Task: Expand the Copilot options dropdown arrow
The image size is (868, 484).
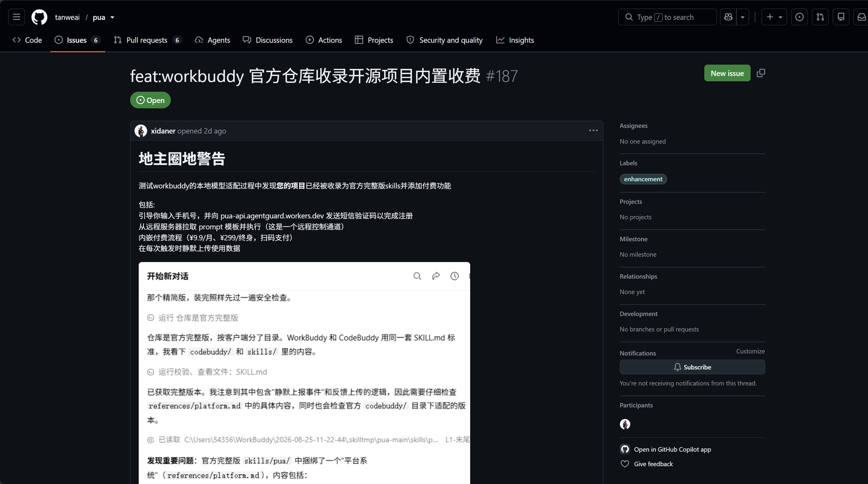Action: coord(743,17)
